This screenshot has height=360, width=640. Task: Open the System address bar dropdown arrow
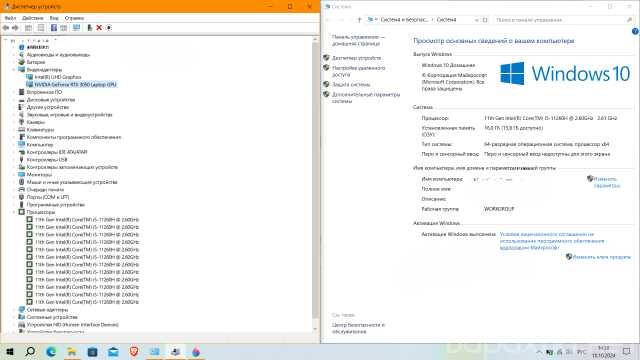click(x=476, y=20)
